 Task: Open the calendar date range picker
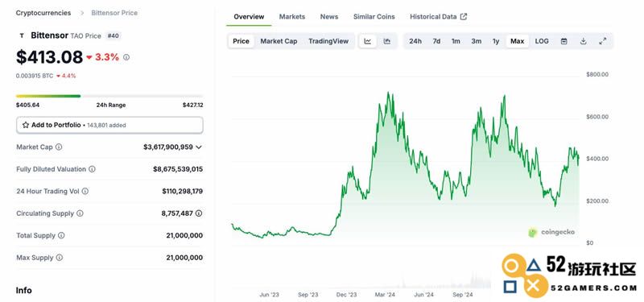point(564,41)
